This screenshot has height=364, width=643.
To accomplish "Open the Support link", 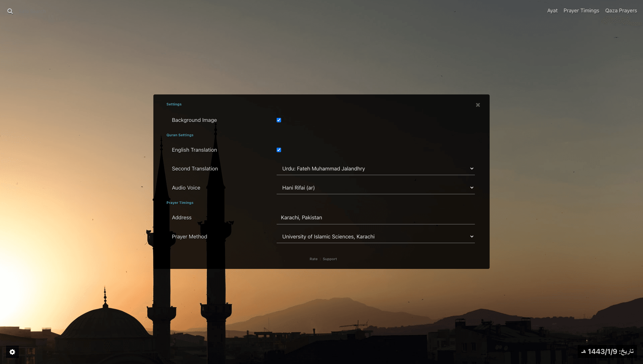I will point(330,259).
